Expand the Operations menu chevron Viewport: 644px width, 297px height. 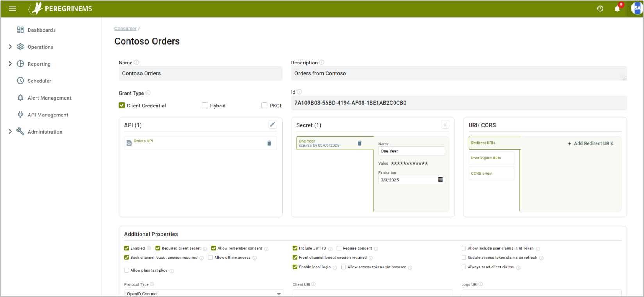pyautogui.click(x=10, y=47)
